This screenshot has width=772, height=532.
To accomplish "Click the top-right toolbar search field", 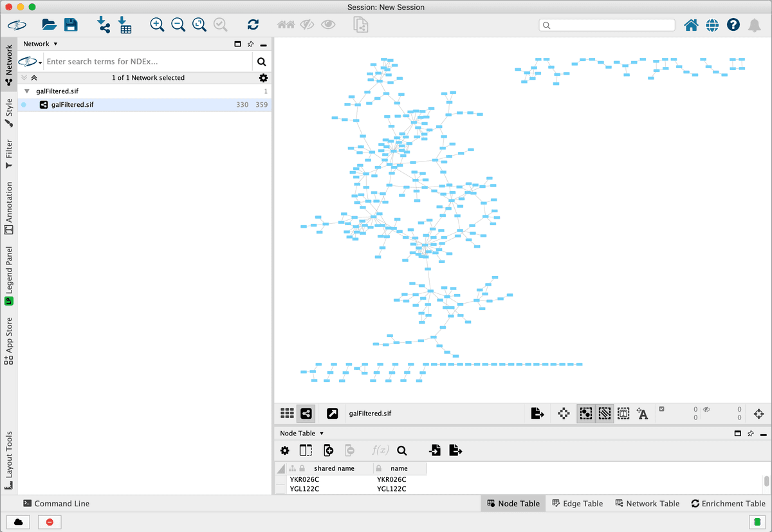I will point(607,25).
